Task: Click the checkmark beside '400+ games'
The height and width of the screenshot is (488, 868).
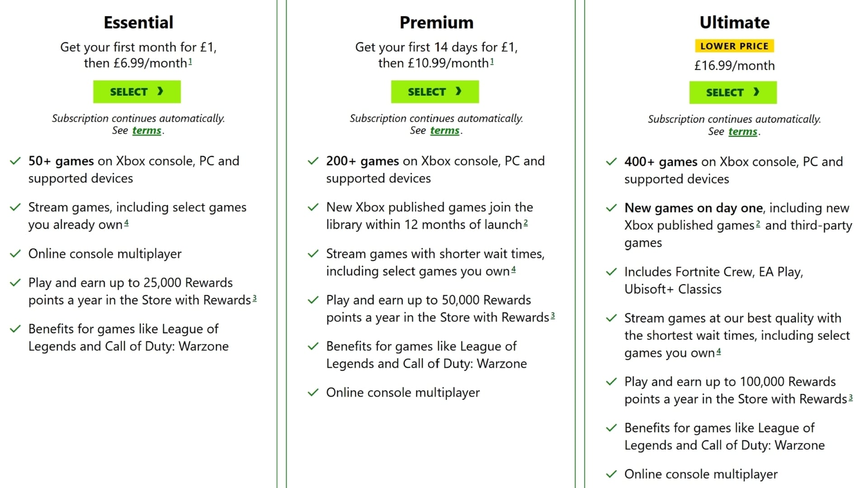Action: coord(611,162)
